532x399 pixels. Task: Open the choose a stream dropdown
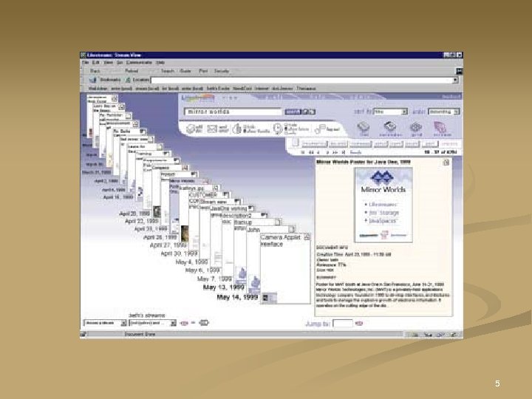pyautogui.click(x=104, y=323)
